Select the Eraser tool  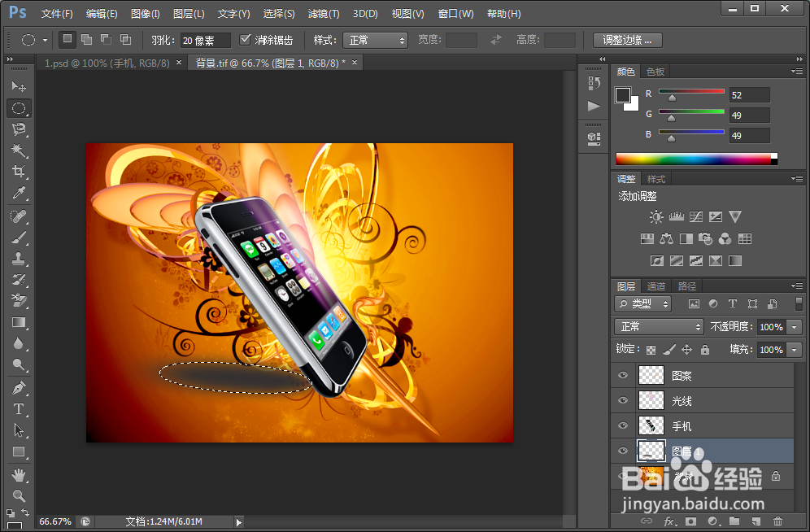[19, 301]
